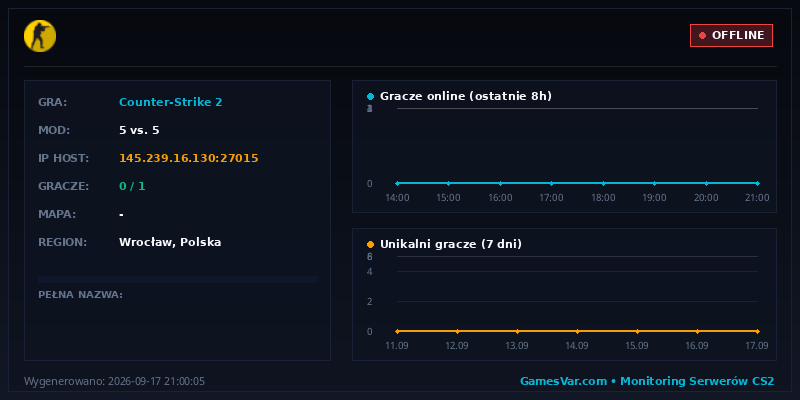
Task: Select the server IP 145.239.16.130:27015
Action: [189, 158]
